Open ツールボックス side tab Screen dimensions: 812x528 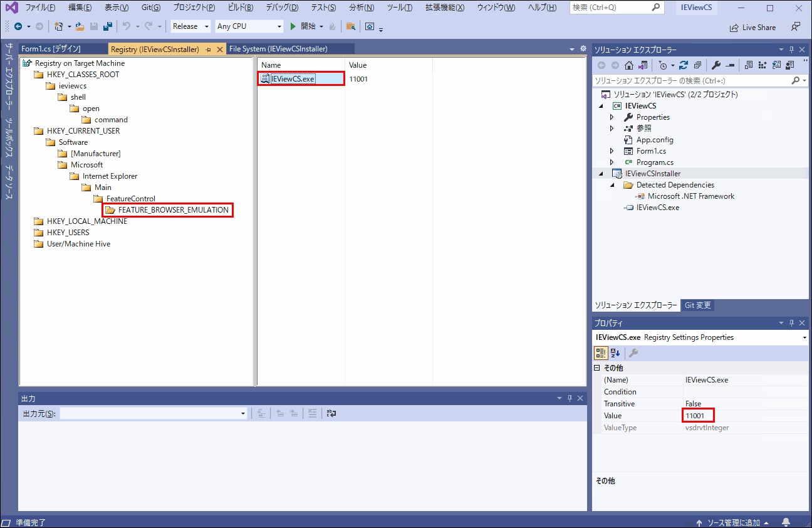[x=9, y=139]
